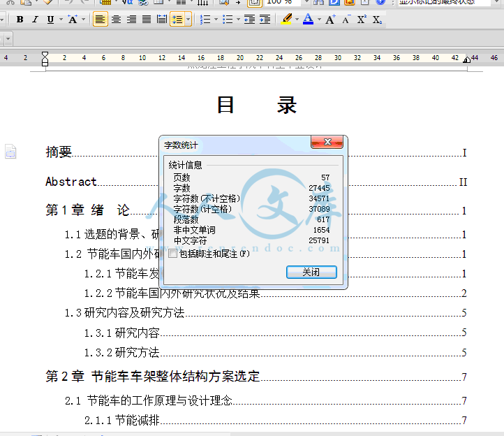
Task: Apply distributed alignment
Action: click(162, 20)
